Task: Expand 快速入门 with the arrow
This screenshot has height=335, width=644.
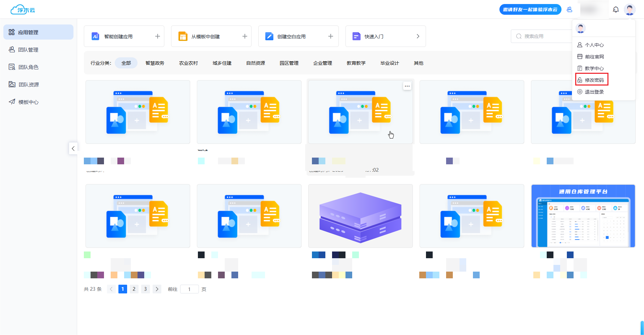Action: tap(418, 36)
